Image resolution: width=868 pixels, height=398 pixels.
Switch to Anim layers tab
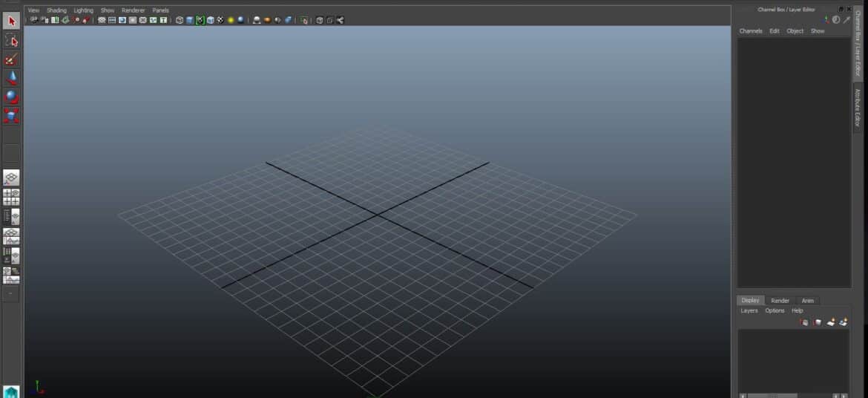(x=808, y=301)
